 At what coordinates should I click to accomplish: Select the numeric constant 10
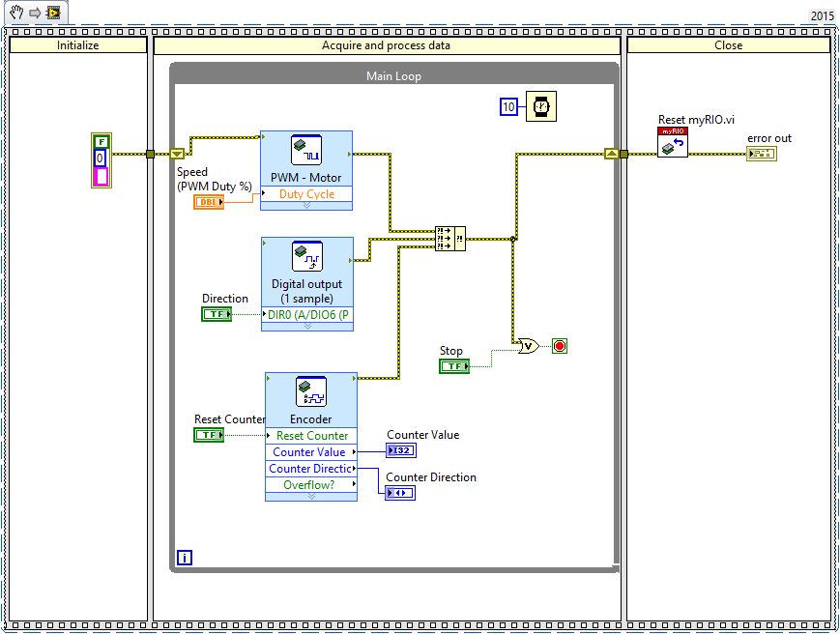[508, 106]
